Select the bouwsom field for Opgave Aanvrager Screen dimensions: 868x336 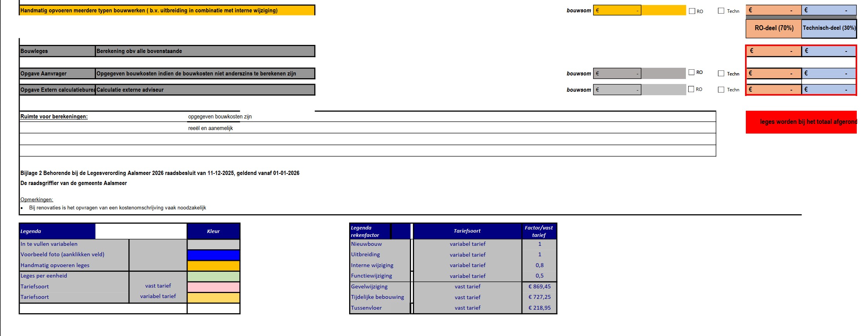[617, 74]
